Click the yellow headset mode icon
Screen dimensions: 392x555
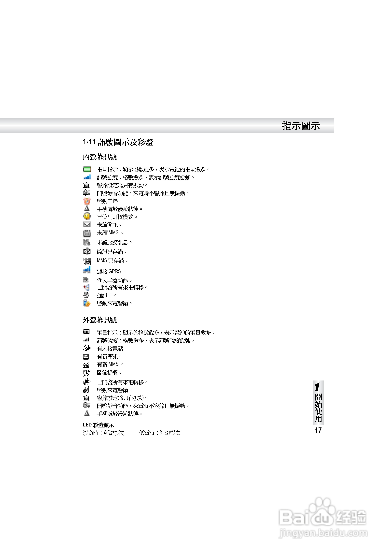tap(87, 216)
